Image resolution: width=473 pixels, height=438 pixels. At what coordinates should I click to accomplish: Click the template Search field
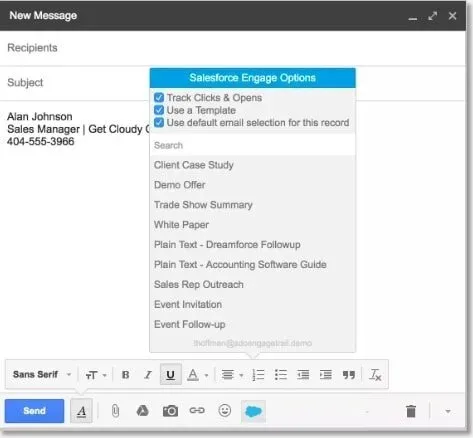pos(253,145)
